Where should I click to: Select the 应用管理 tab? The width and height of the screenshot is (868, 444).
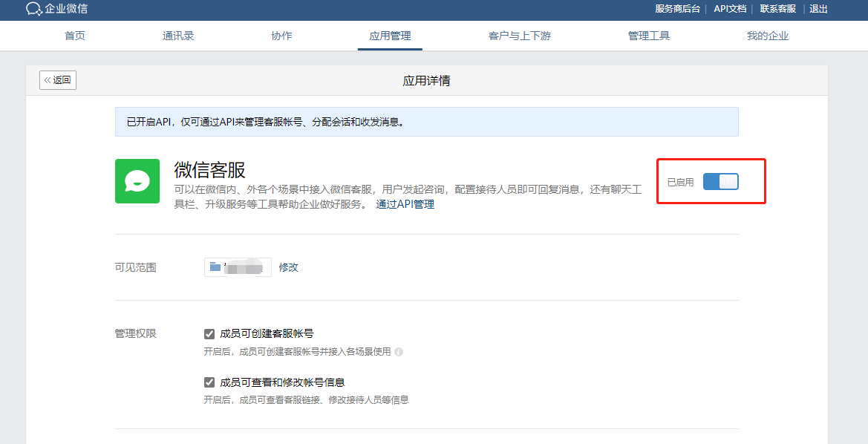pos(391,36)
